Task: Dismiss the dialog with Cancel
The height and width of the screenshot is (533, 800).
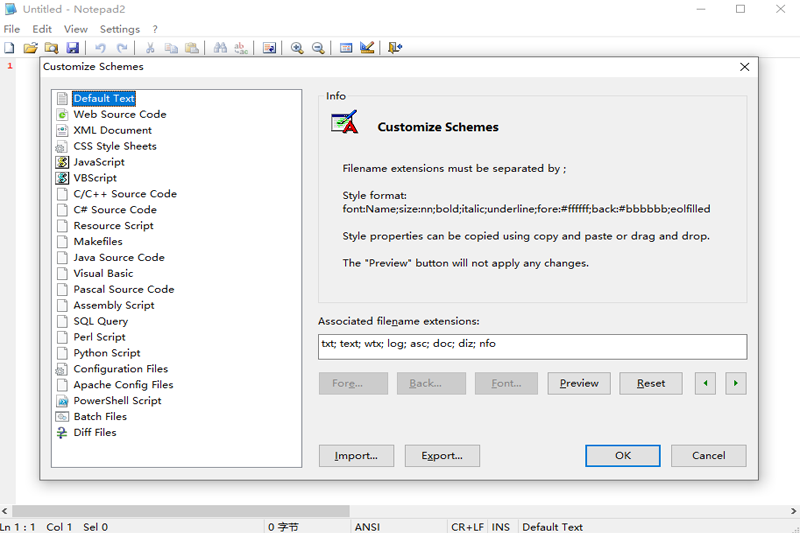Action: pos(709,455)
